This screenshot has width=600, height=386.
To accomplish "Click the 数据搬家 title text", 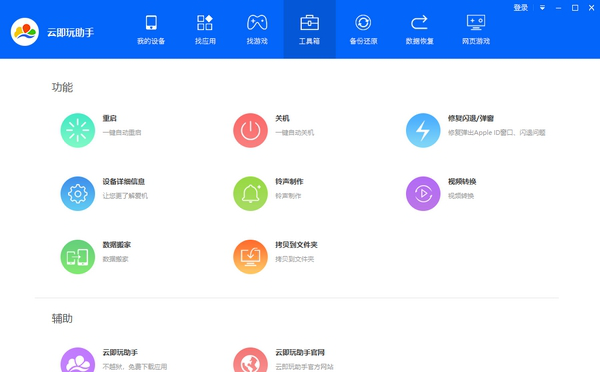I will click(116, 245).
